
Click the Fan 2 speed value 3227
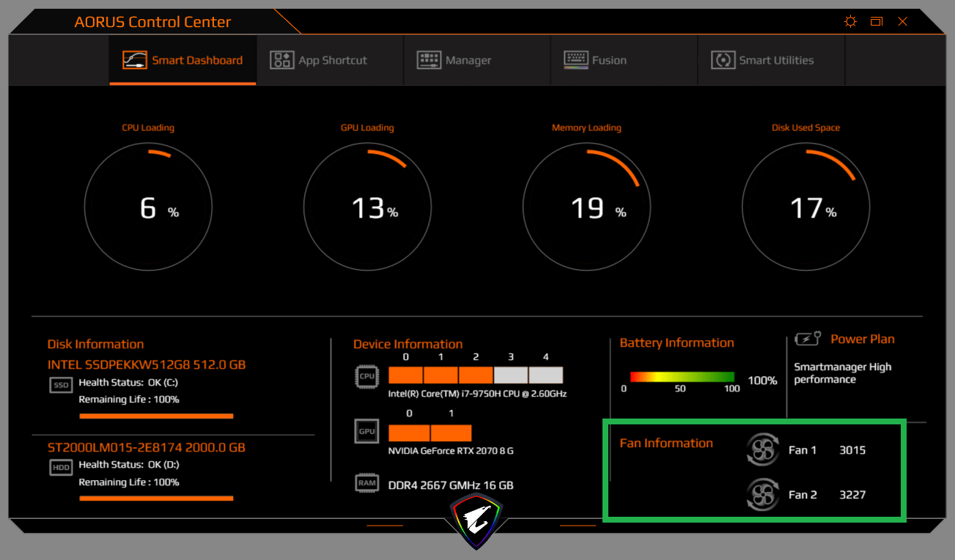(x=852, y=495)
